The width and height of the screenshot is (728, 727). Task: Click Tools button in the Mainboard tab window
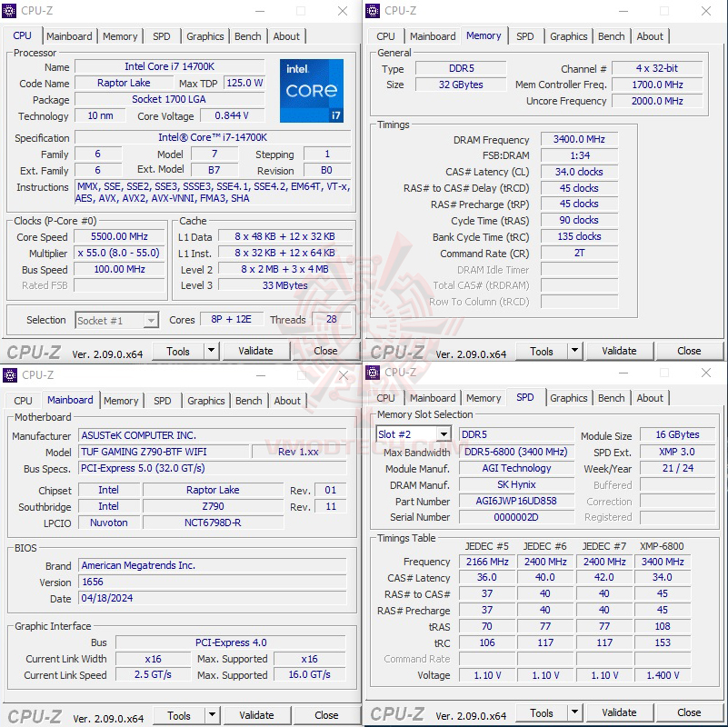[x=179, y=715]
